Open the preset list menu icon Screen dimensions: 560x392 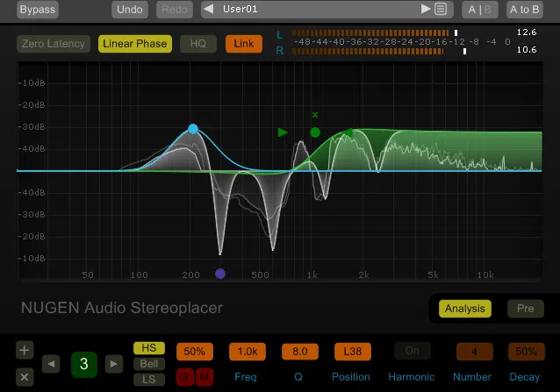(x=441, y=9)
